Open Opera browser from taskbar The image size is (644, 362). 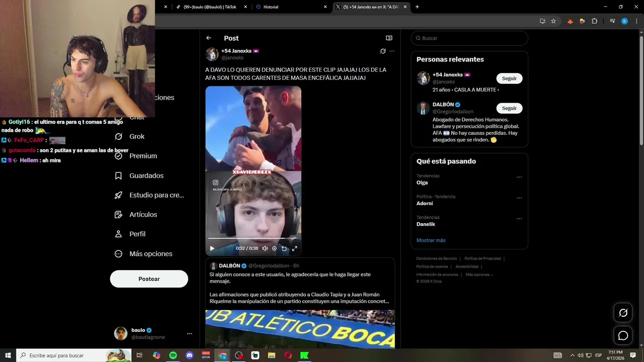tap(288, 355)
